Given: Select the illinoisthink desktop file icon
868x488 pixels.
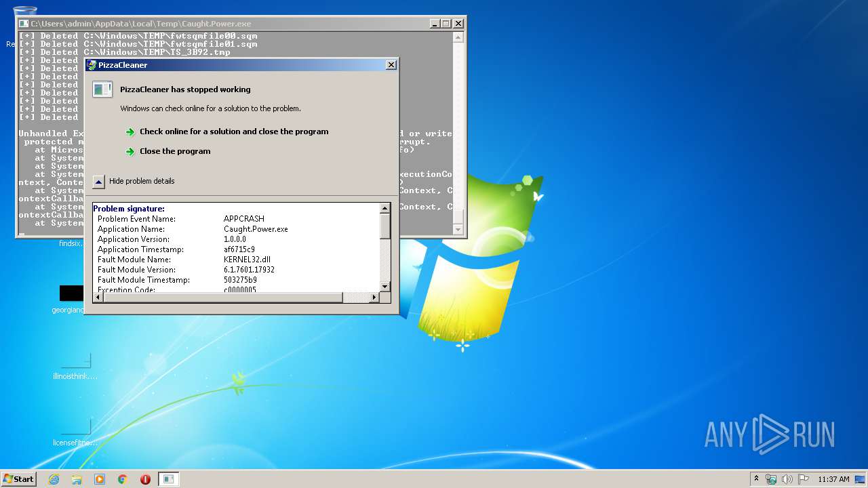Looking at the screenshot, I should coord(75,366).
